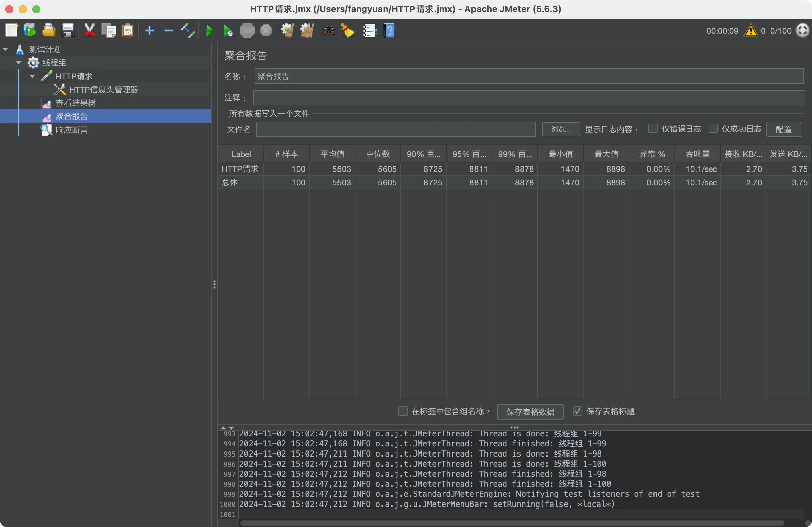Select 聚合报告 in the tree
This screenshot has width=812, height=527.
pyautogui.click(x=72, y=116)
